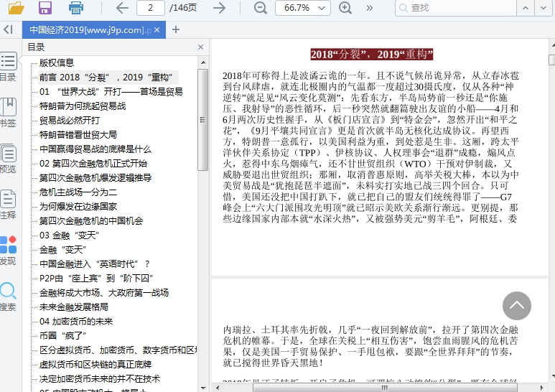
Task: Open outline entry 特朗普错看世贸大局
Action: pyautogui.click(x=78, y=135)
